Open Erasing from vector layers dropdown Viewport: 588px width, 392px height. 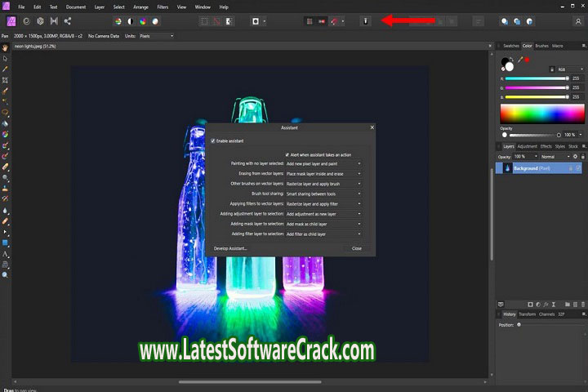coord(323,174)
